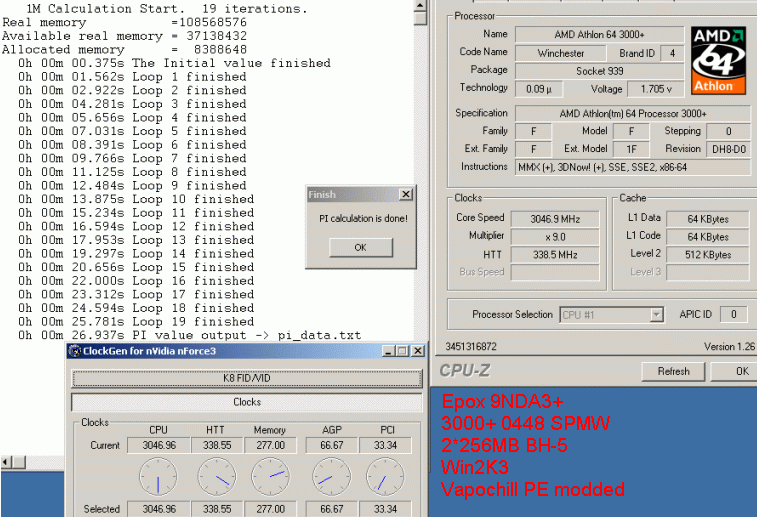The height and width of the screenshot is (517, 757).
Task: Open the Processor Selection dropdown
Action: pos(656,315)
